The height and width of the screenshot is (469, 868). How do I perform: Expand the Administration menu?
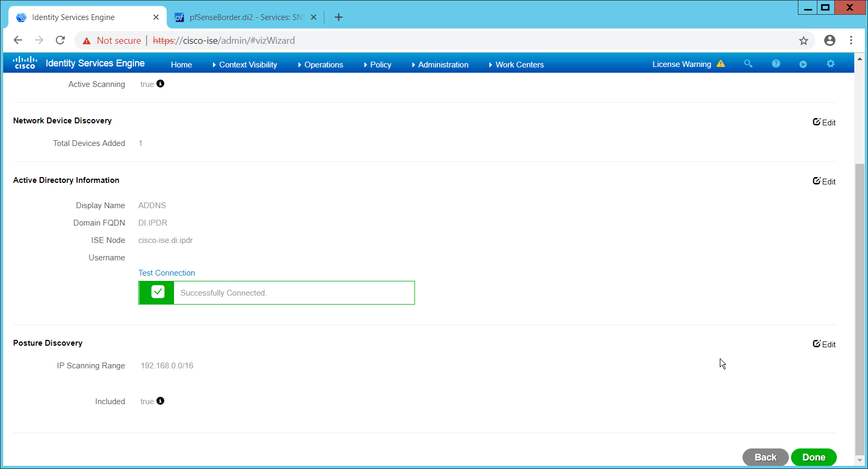pos(442,65)
